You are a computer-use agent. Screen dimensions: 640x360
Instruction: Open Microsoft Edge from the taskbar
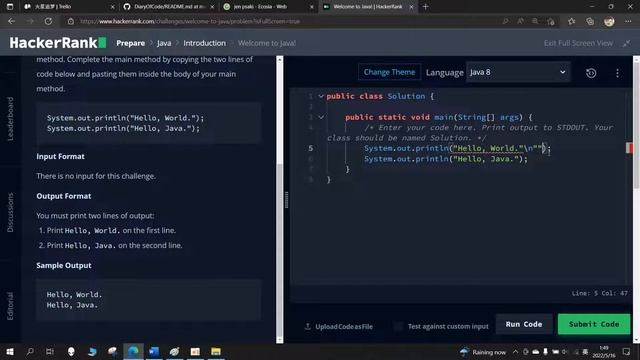[x=133, y=351]
